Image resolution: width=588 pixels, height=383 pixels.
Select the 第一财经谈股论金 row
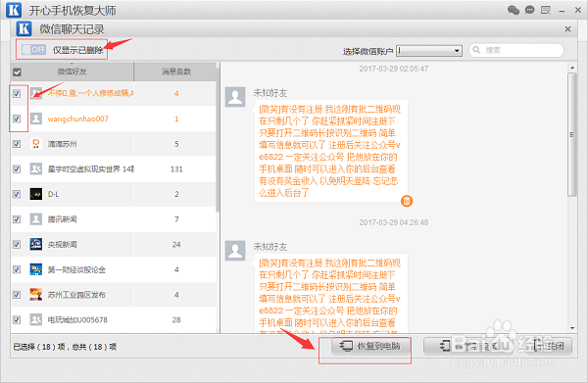click(x=114, y=269)
